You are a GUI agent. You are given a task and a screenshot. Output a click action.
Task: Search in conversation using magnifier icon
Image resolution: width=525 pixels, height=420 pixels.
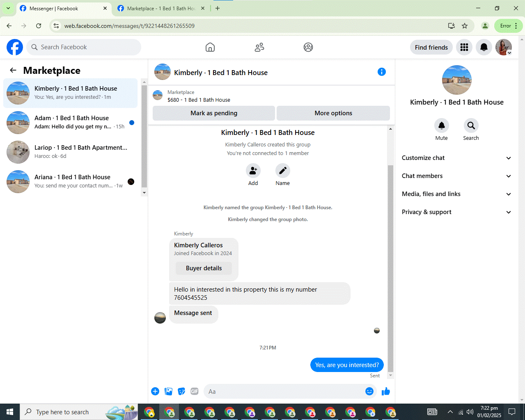pyautogui.click(x=471, y=126)
